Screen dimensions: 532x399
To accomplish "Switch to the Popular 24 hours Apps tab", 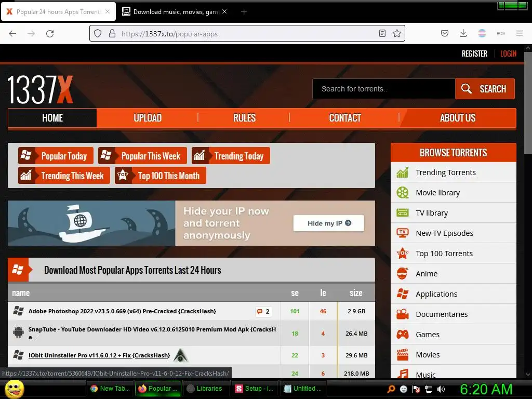I will point(58,11).
